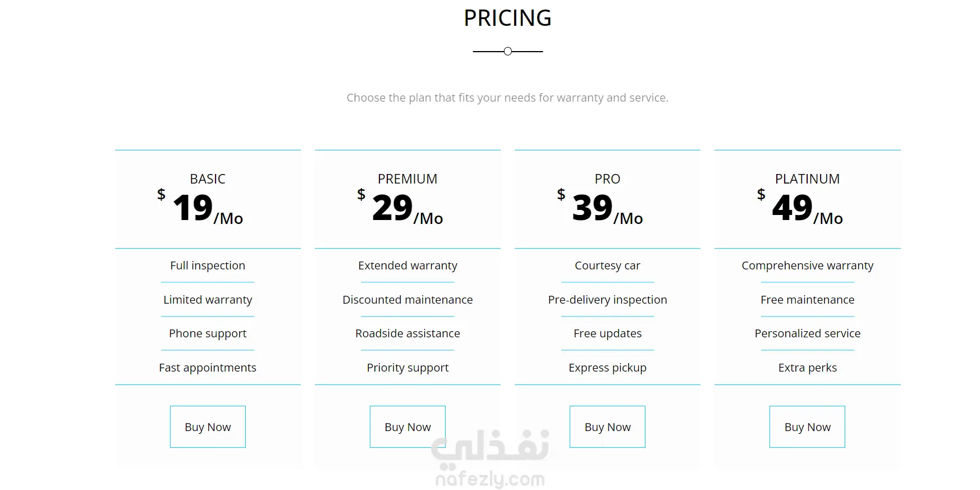Click the PLATINUM plan title
The image size is (980, 490).
point(807,179)
